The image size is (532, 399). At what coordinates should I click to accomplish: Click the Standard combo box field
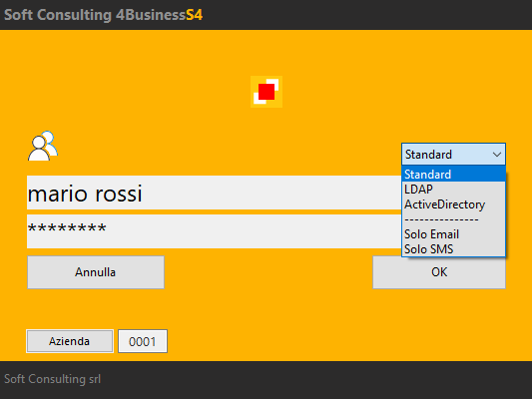point(453,155)
